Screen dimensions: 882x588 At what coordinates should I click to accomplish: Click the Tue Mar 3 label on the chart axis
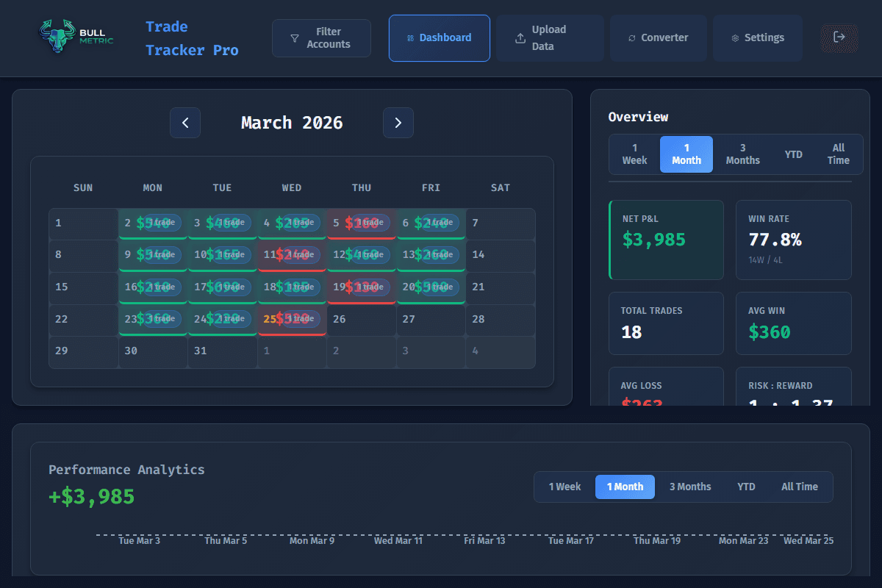coord(140,539)
